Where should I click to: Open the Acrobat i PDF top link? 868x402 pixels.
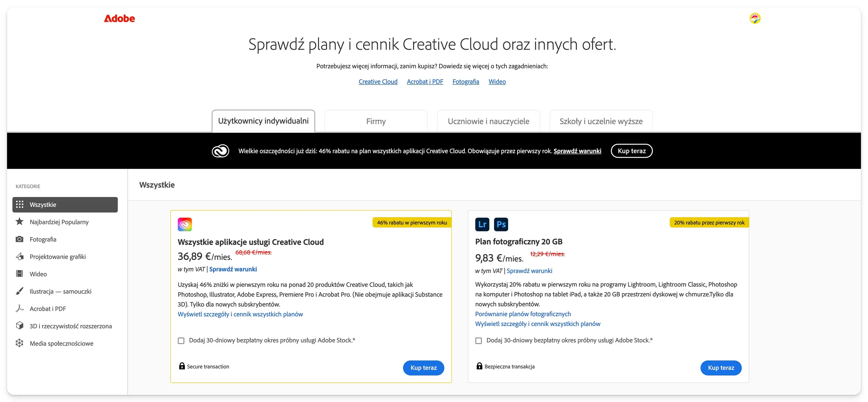pos(425,82)
